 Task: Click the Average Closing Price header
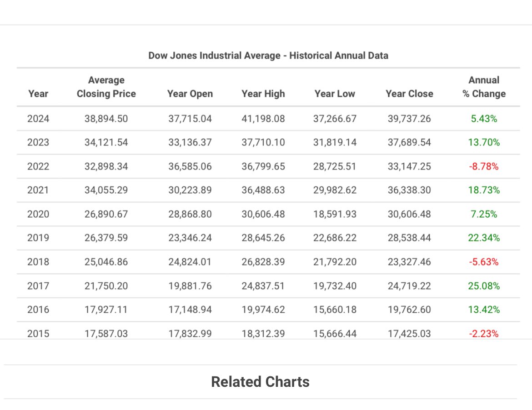tap(106, 87)
